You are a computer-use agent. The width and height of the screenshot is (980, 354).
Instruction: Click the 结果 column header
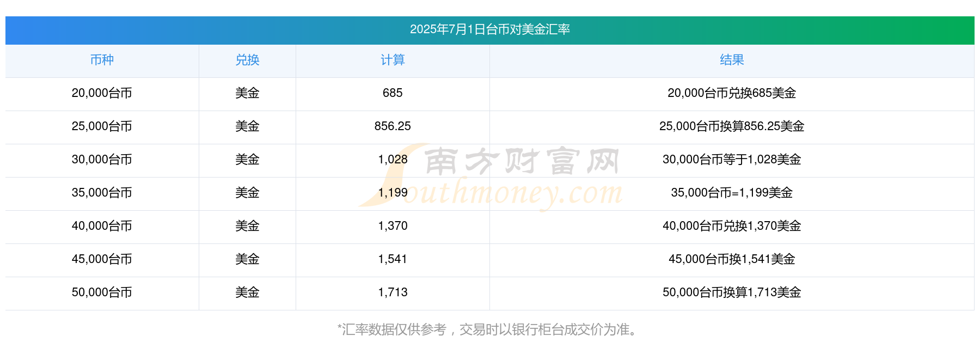point(732,60)
